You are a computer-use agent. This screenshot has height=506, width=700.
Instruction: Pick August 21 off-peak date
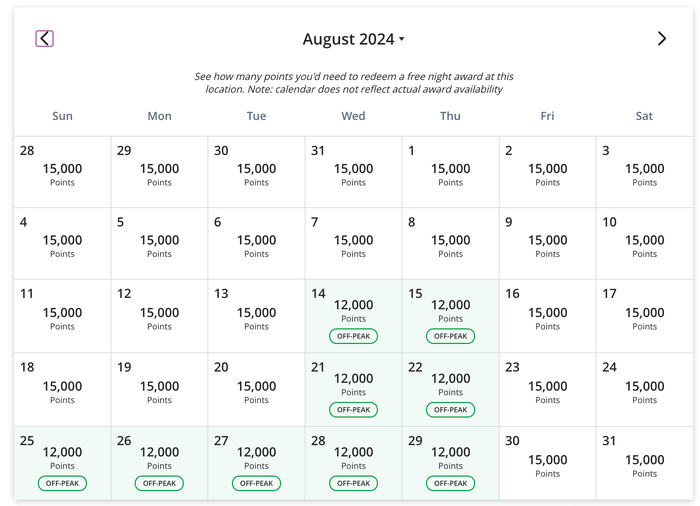coord(354,389)
